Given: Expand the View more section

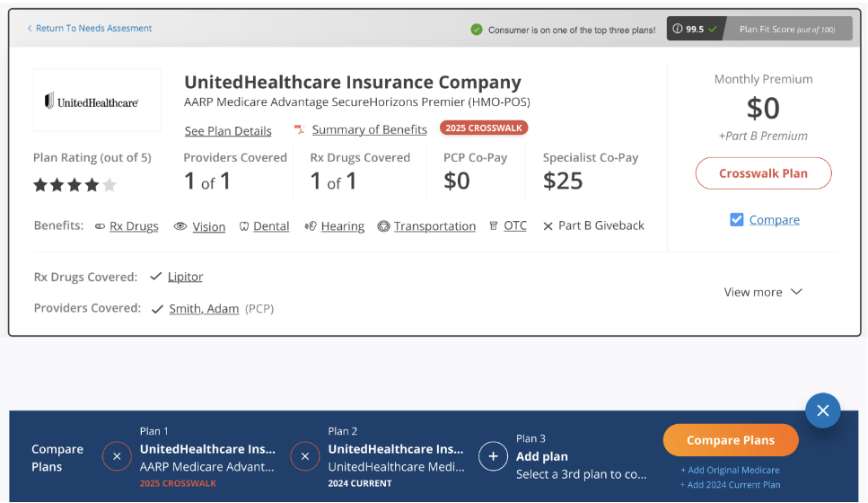Looking at the screenshot, I should click(x=763, y=292).
